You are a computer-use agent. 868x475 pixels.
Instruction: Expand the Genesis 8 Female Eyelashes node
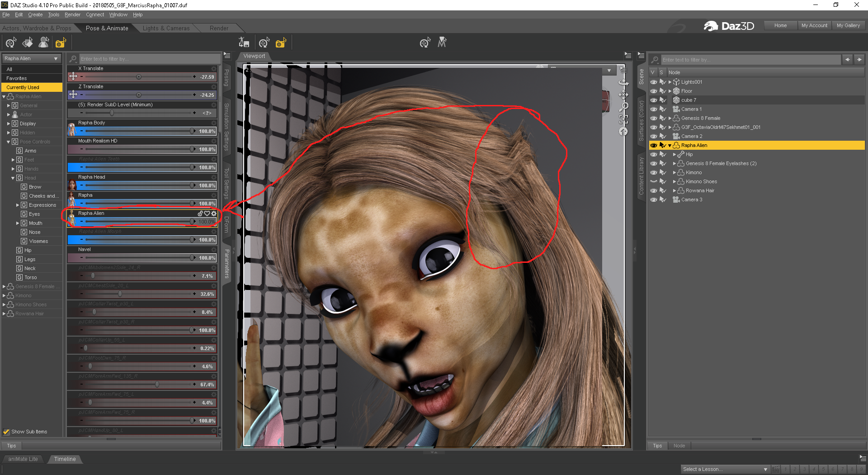(x=675, y=163)
